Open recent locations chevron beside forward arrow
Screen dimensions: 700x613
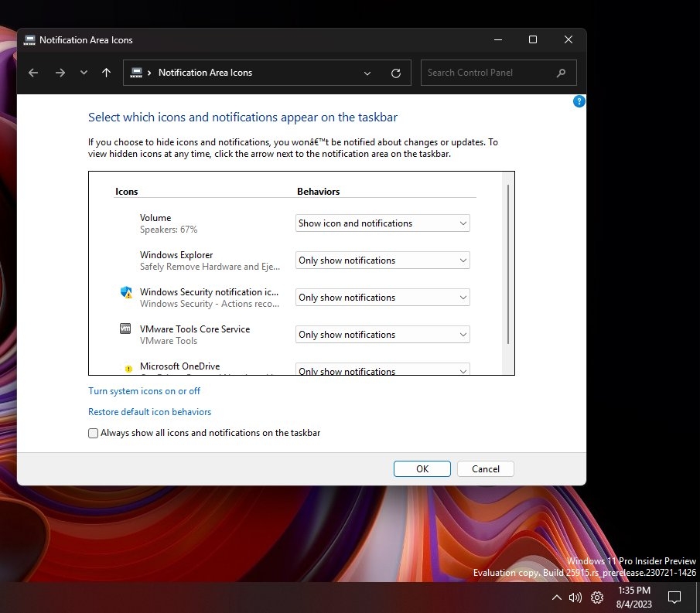(x=84, y=73)
